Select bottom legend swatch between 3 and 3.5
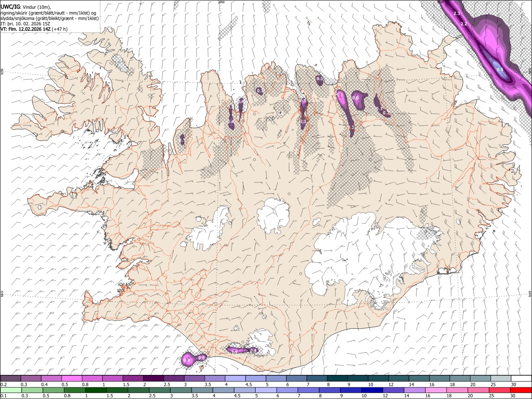532x399 pixels. pos(181,390)
